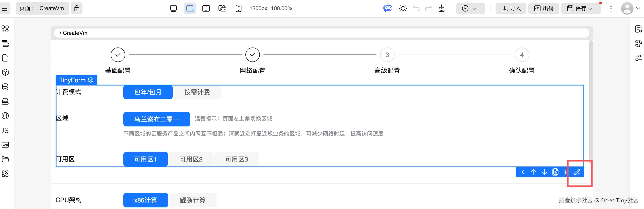Select laptop viewport mode
The height and width of the screenshot is (209, 644).
pyautogui.click(x=190, y=8)
